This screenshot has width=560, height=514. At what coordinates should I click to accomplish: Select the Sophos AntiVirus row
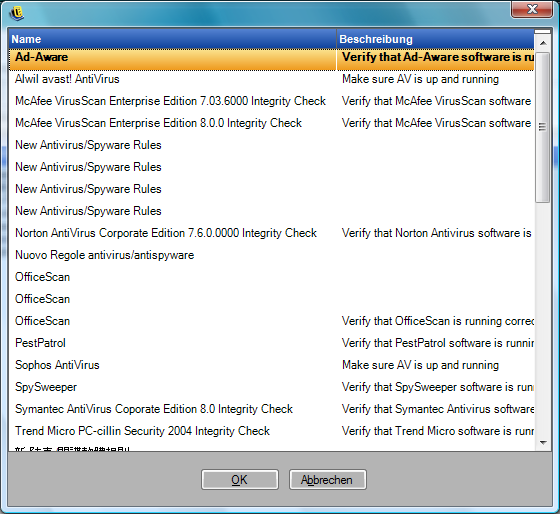click(271, 365)
